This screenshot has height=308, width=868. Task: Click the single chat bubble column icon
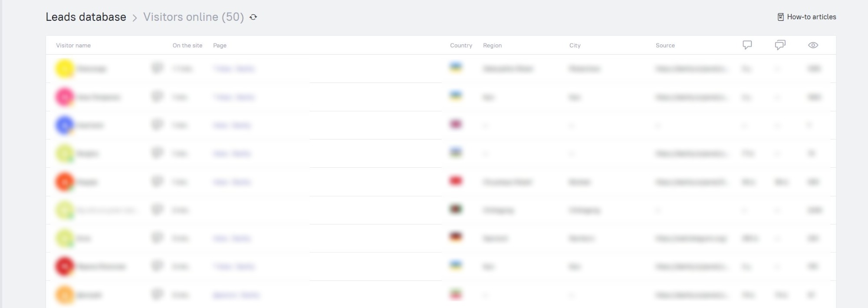[747, 45]
